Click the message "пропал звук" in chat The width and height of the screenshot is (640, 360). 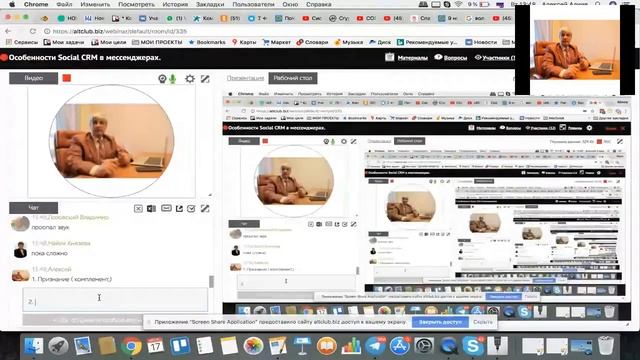point(51,227)
